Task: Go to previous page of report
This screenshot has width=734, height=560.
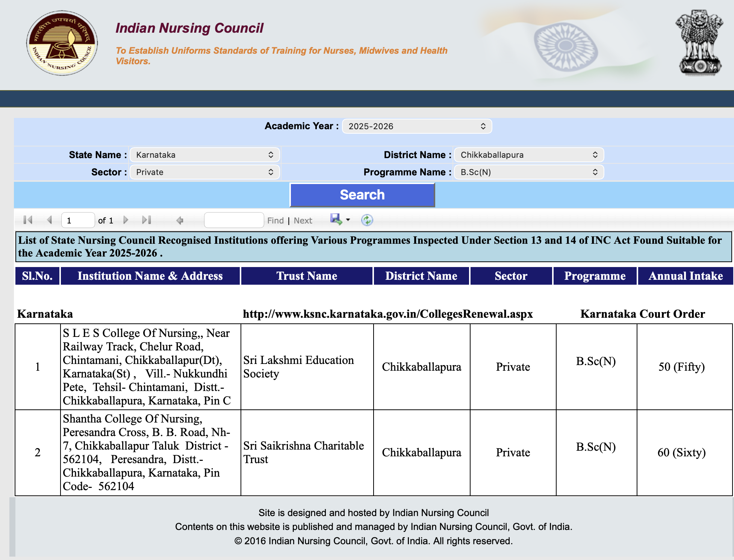Action: 49,220
